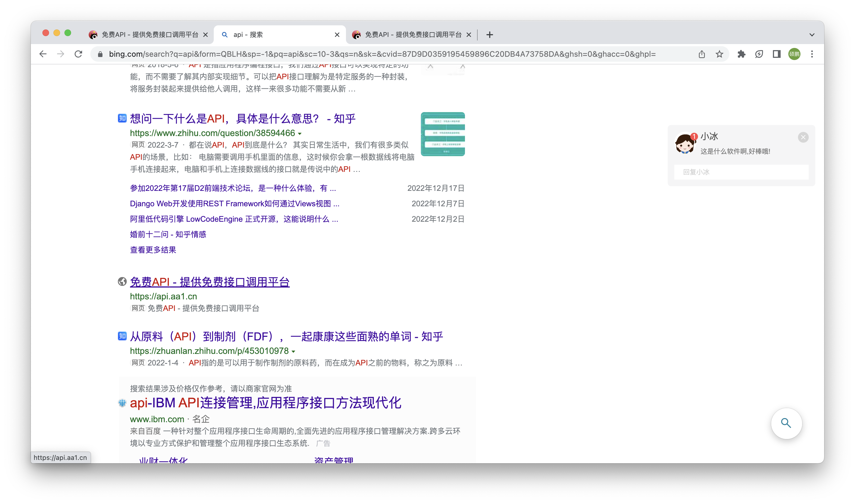The height and width of the screenshot is (504, 855).
Task: Click 查看更多结果 to see more results
Action: [x=153, y=250]
